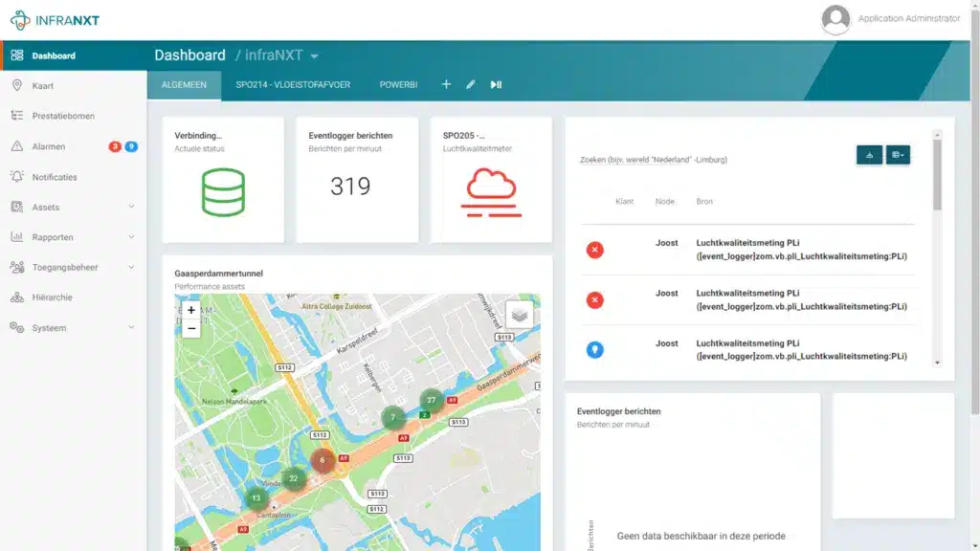Click the pencil edit dashboard icon
Screen dimensions: 980x551
[x=471, y=84]
